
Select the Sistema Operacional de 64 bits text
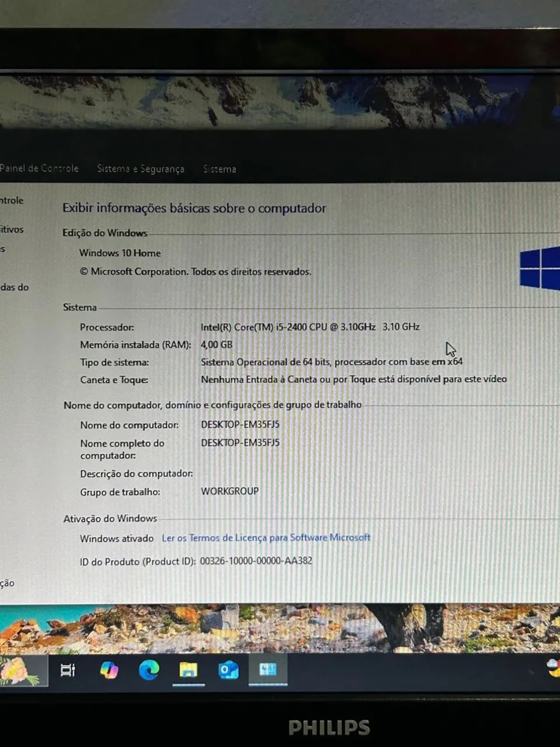point(332,362)
